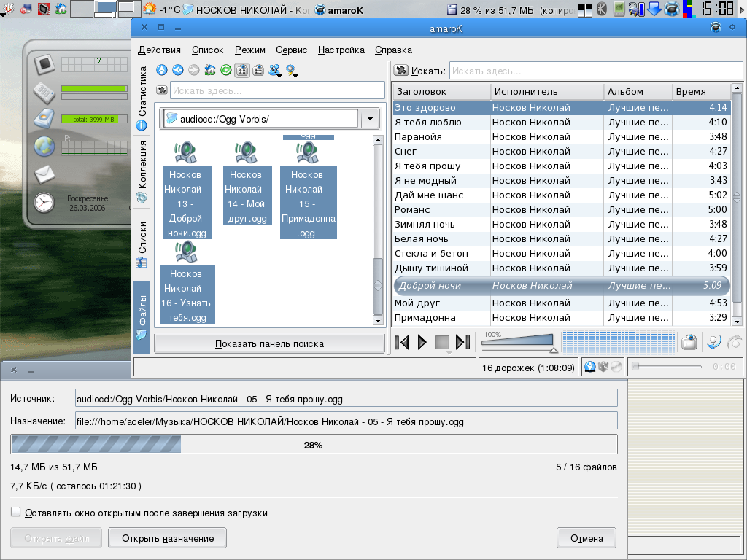The height and width of the screenshot is (560, 747).
Task: Go up one folder in file browser
Action: click(162, 71)
